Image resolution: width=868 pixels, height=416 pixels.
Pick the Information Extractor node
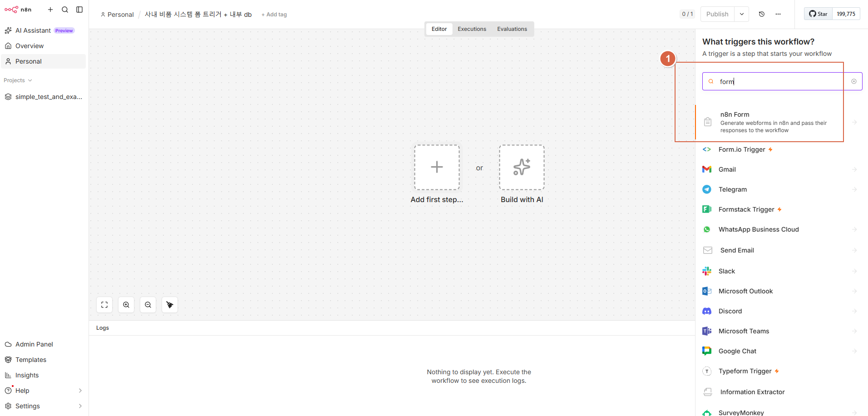[x=779, y=392]
